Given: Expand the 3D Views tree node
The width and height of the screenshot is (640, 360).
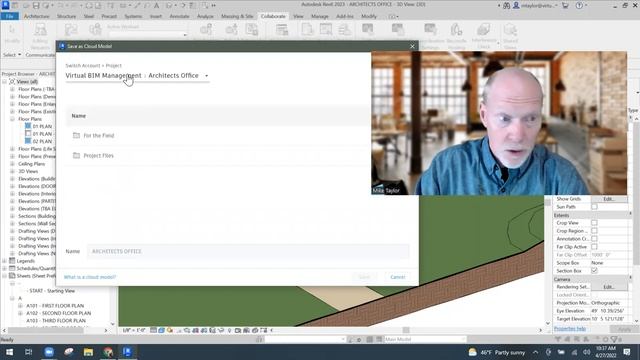Looking at the screenshot, I should click(x=12, y=171).
